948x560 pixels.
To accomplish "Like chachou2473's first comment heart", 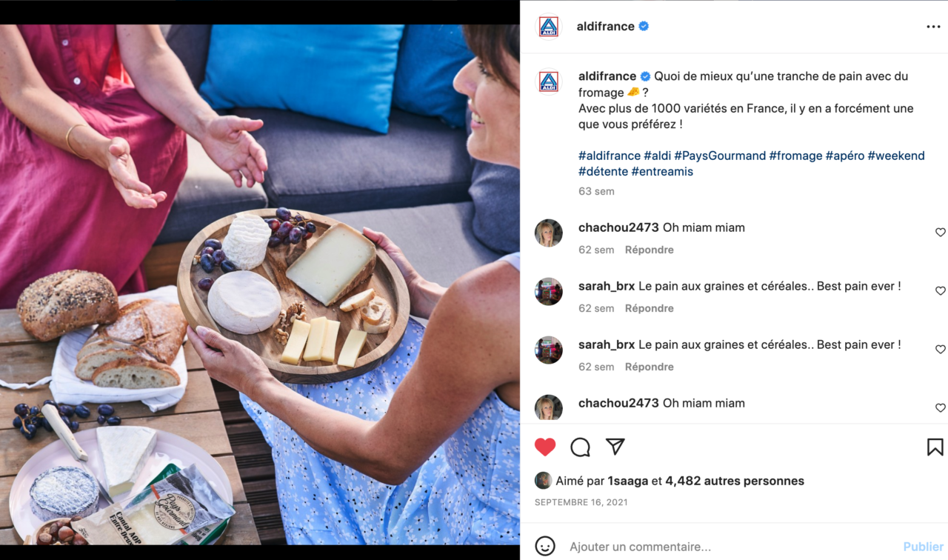I will coord(941,232).
